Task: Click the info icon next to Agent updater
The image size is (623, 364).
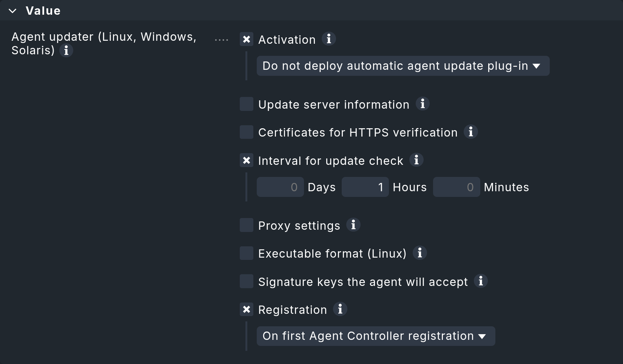Action: click(x=66, y=51)
